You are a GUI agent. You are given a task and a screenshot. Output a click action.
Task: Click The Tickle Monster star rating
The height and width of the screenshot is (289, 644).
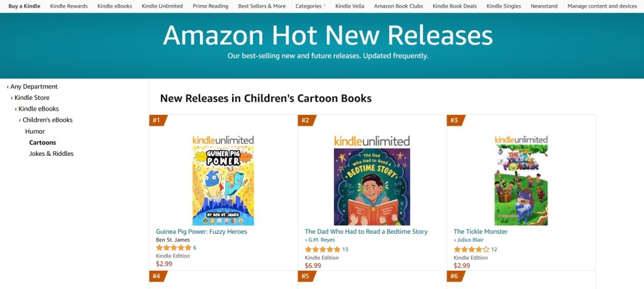[471, 249]
